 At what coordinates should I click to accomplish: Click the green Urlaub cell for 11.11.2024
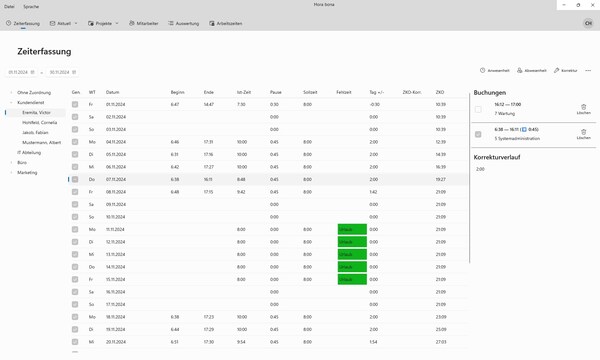[x=352, y=230]
